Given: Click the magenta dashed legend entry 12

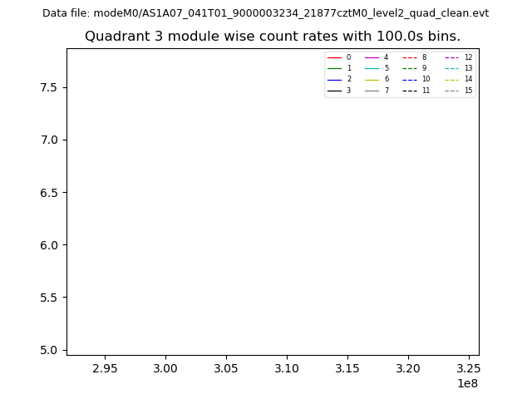Looking at the screenshot, I should coord(459,57).
